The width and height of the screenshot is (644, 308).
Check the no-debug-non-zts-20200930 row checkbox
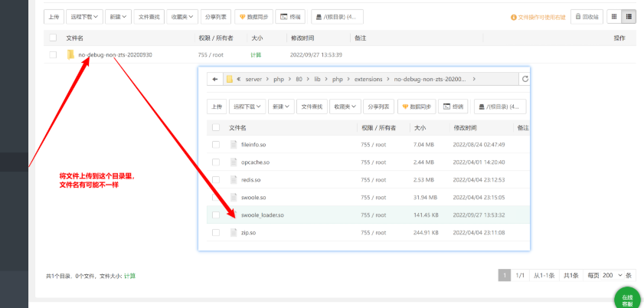(x=53, y=54)
